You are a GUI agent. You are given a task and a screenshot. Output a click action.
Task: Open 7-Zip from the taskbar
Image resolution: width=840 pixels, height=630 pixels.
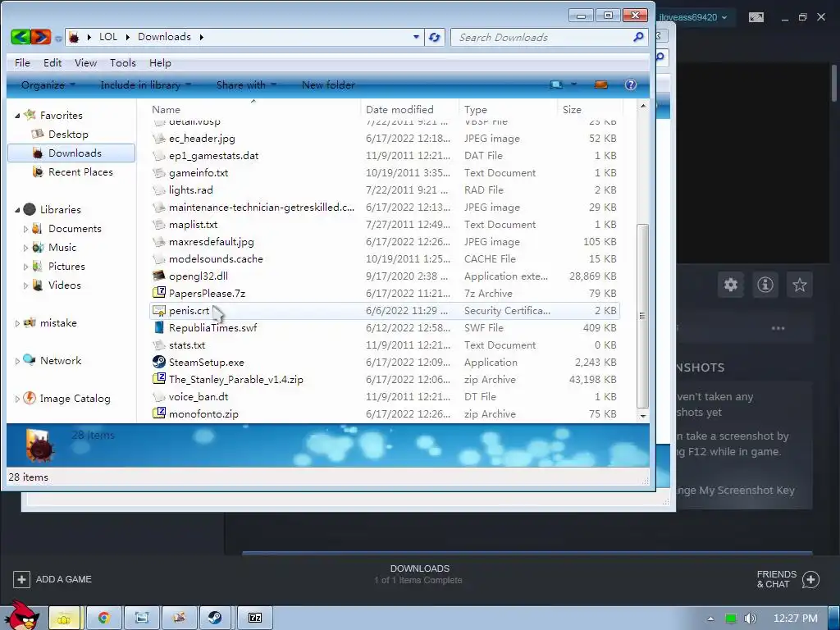click(x=255, y=618)
